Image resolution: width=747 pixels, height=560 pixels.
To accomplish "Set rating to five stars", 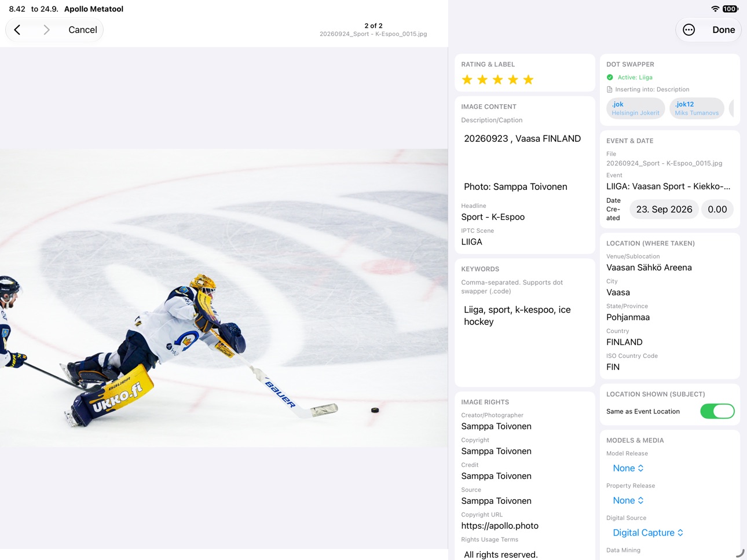I will [529, 80].
